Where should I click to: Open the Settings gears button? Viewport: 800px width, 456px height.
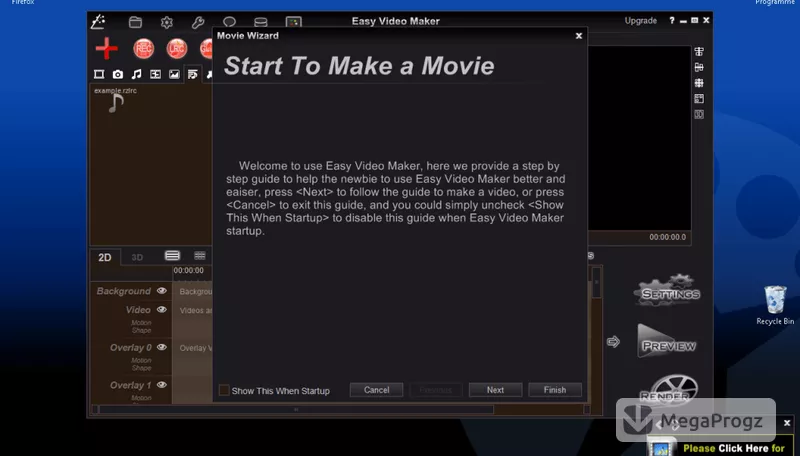click(668, 291)
